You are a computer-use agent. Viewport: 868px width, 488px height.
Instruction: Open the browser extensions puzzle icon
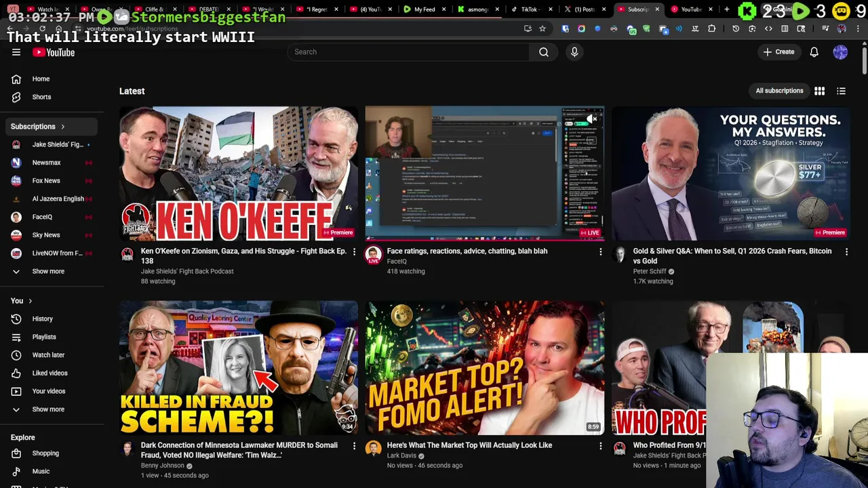[711, 28]
